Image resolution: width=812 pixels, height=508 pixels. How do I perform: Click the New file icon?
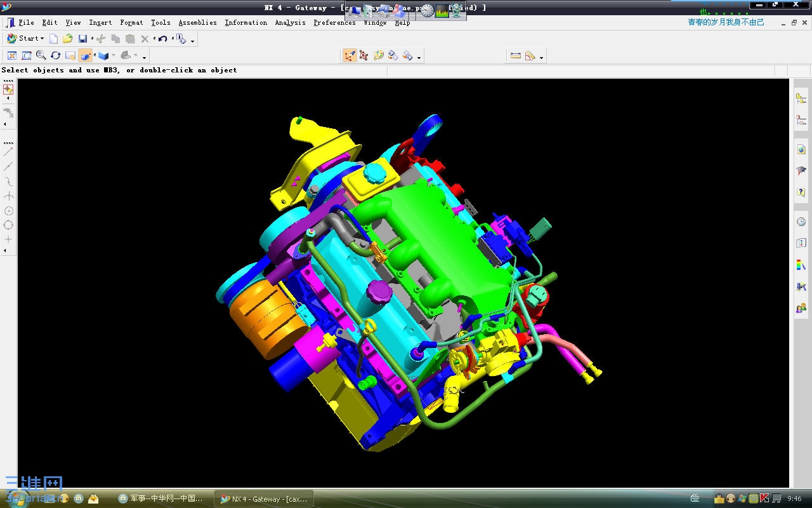[54, 39]
